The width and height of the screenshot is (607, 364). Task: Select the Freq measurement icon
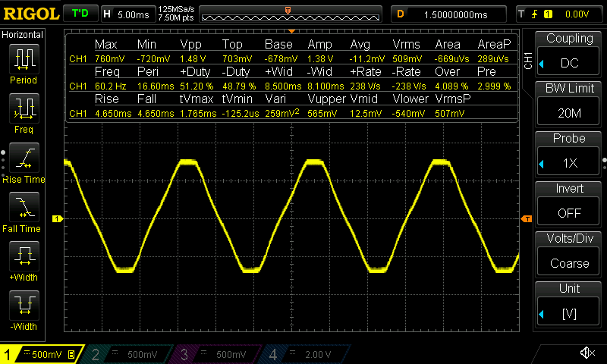click(24, 108)
